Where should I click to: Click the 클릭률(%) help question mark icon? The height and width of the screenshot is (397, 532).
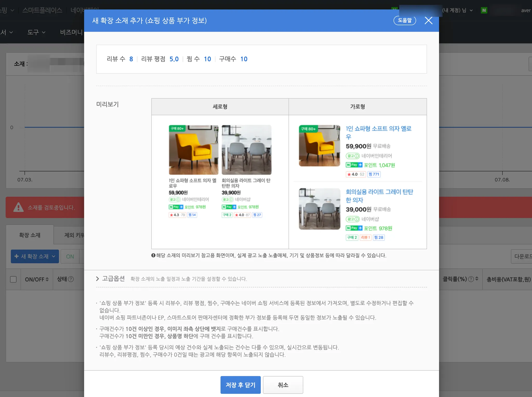click(471, 279)
